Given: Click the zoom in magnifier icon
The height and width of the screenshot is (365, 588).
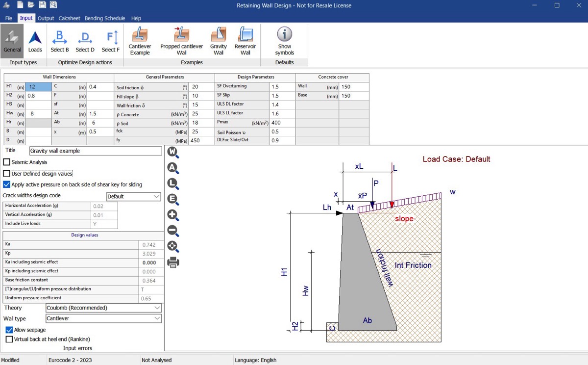Looking at the screenshot, I should pyautogui.click(x=173, y=215).
